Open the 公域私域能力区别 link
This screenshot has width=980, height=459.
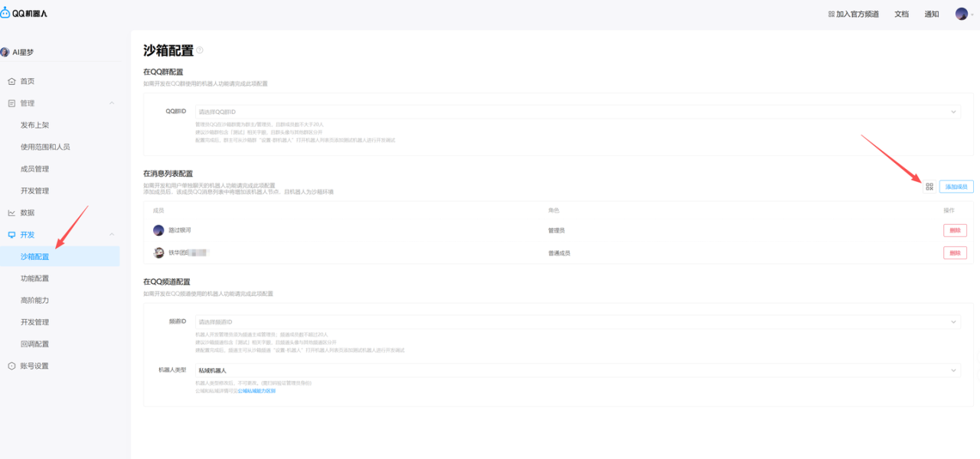(256, 391)
